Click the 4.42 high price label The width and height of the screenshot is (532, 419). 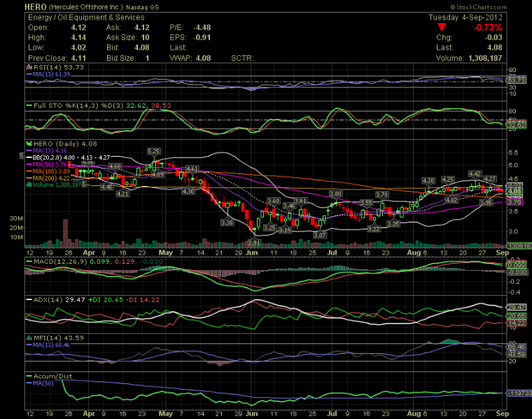point(475,174)
